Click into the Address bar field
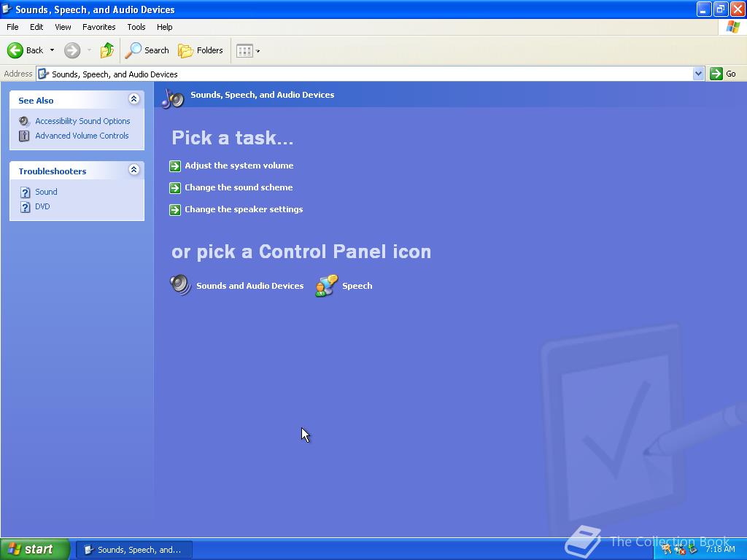Image resolution: width=747 pixels, height=560 pixels. [365, 74]
